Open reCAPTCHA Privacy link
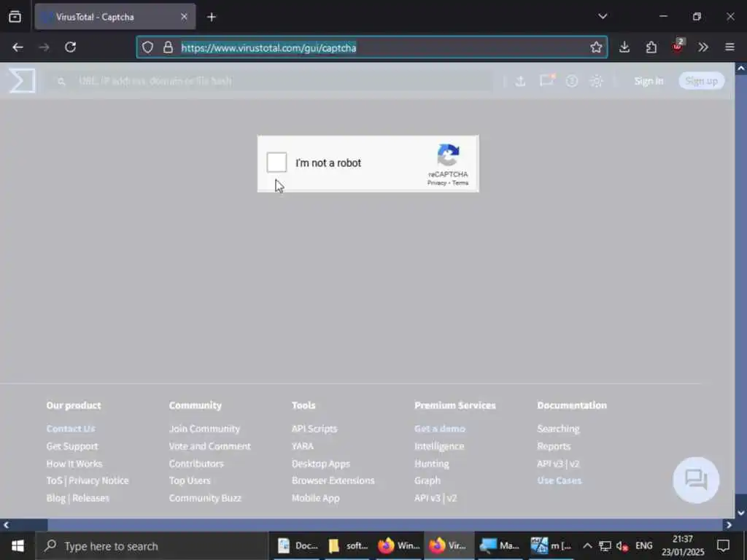 point(436,183)
